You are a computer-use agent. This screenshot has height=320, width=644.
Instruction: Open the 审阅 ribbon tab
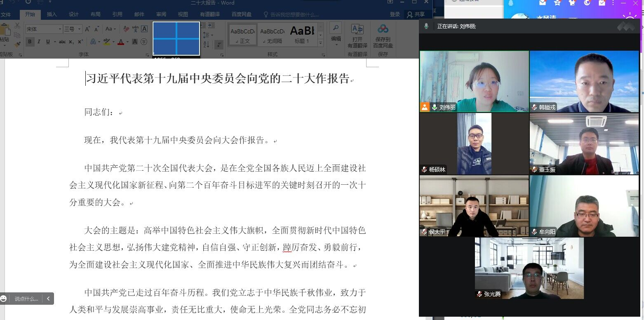[161, 14]
